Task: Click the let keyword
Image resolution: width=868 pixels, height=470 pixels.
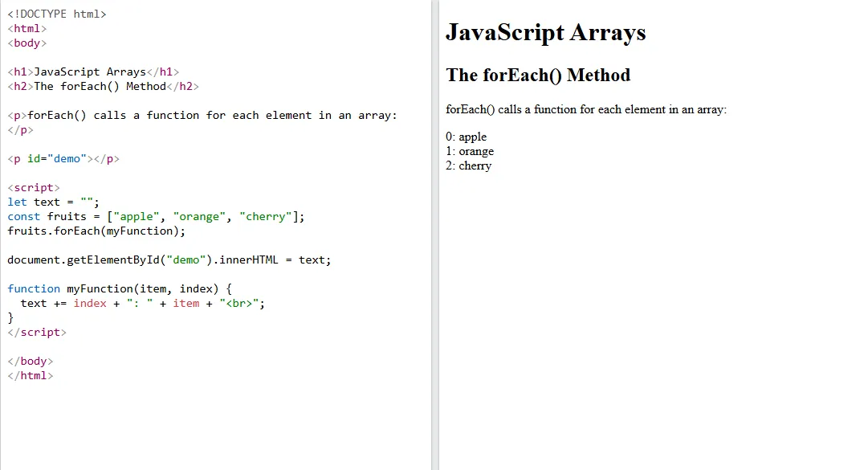Action: coord(16,202)
